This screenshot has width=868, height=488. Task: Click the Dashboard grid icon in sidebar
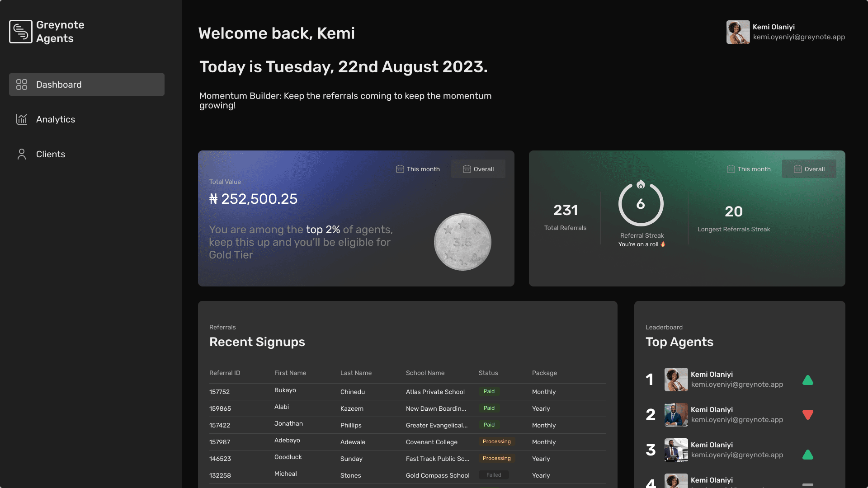click(x=22, y=84)
